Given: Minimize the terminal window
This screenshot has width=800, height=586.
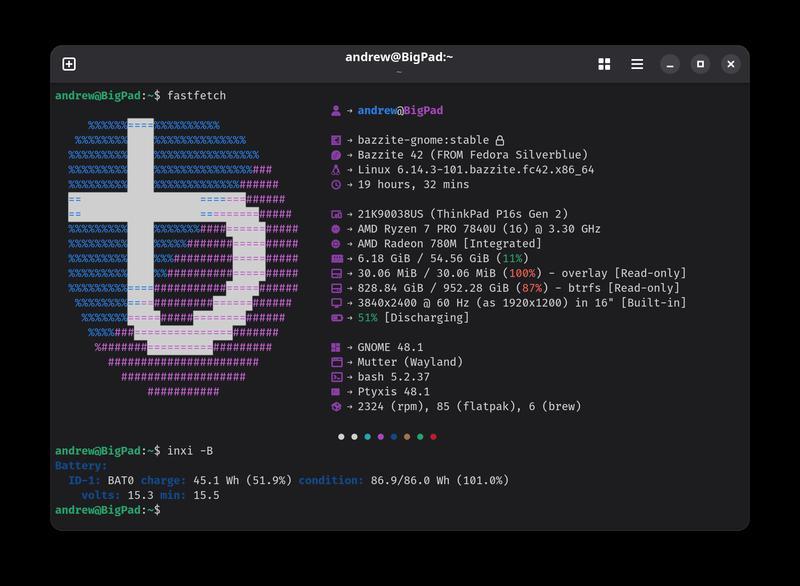Looking at the screenshot, I should [670, 64].
